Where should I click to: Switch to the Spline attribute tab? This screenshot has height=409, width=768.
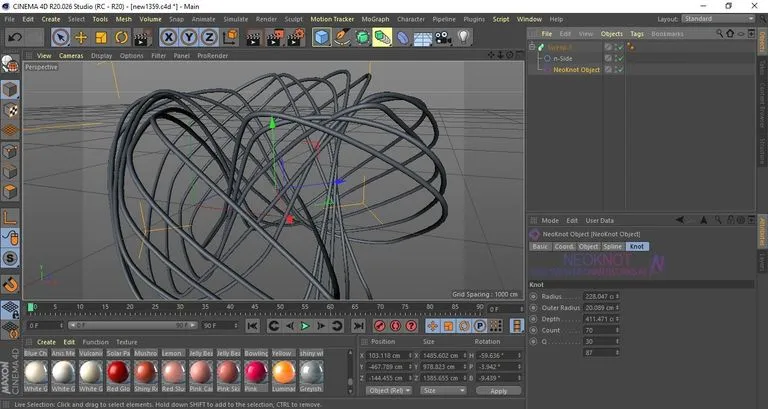pyautogui.click(x=613, y=246)
